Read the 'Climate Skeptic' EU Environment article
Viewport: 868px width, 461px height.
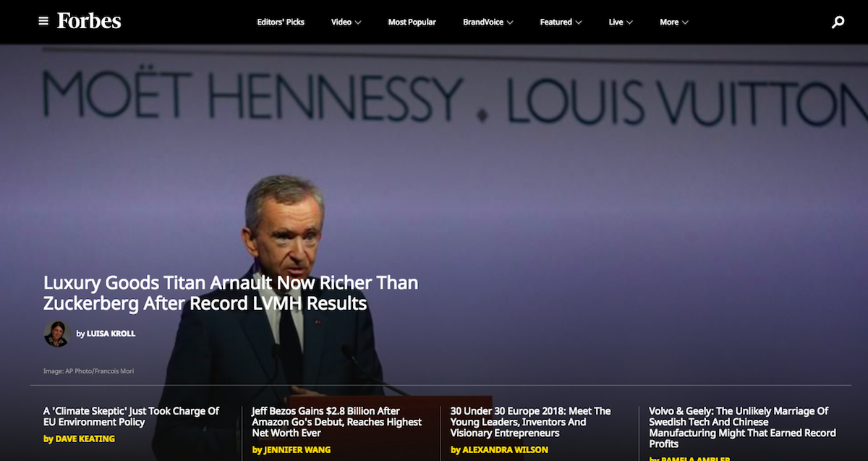pos(131,416)
